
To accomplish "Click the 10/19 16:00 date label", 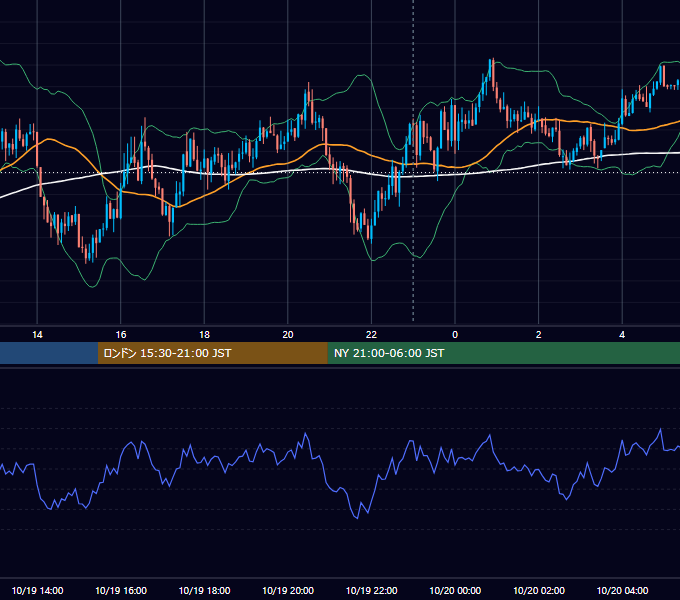I will [121, 591].
